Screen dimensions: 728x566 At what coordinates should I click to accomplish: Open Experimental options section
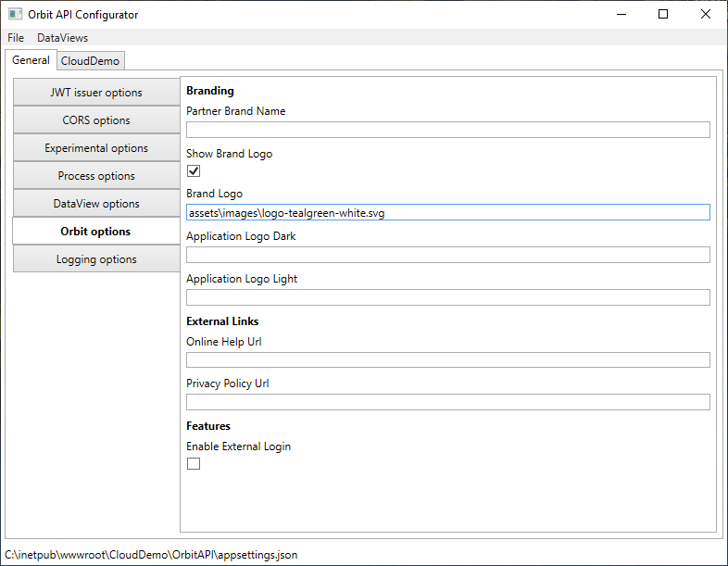pyautogui.click(x=96, y=148)
